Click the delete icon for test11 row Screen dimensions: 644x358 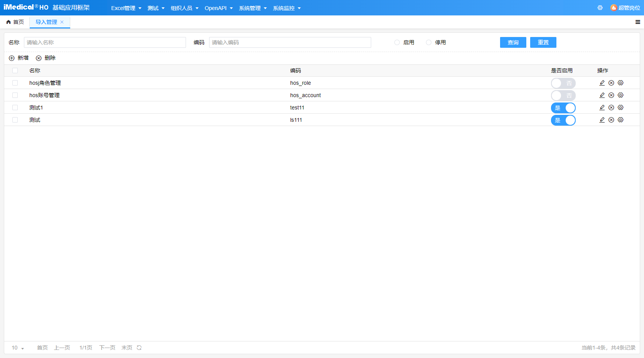611,108
